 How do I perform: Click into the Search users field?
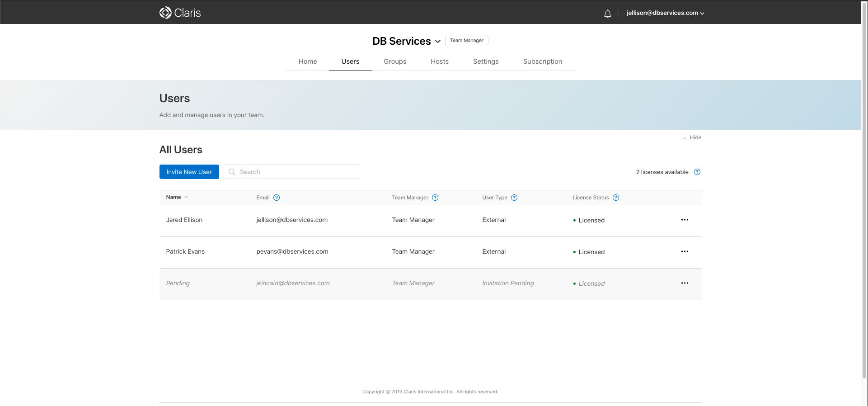click(x=291, y=172)
